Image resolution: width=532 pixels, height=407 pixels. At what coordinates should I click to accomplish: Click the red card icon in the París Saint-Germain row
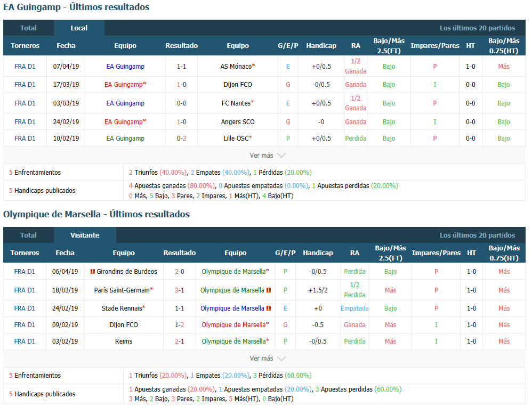click(x=269, y=290)
